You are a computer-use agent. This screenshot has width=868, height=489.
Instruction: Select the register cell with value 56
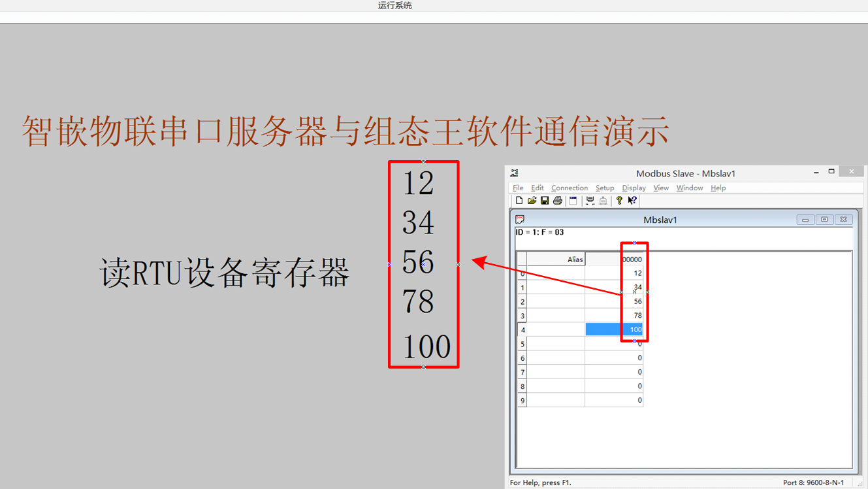tap(614, 301)
